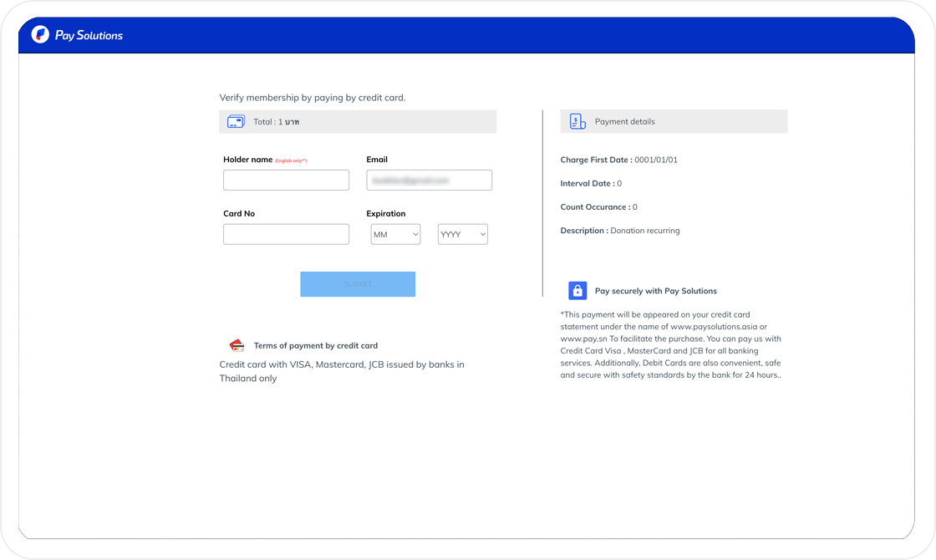
Task: Click the Pay securely with Pay Solutions heading
Action: 655,291
